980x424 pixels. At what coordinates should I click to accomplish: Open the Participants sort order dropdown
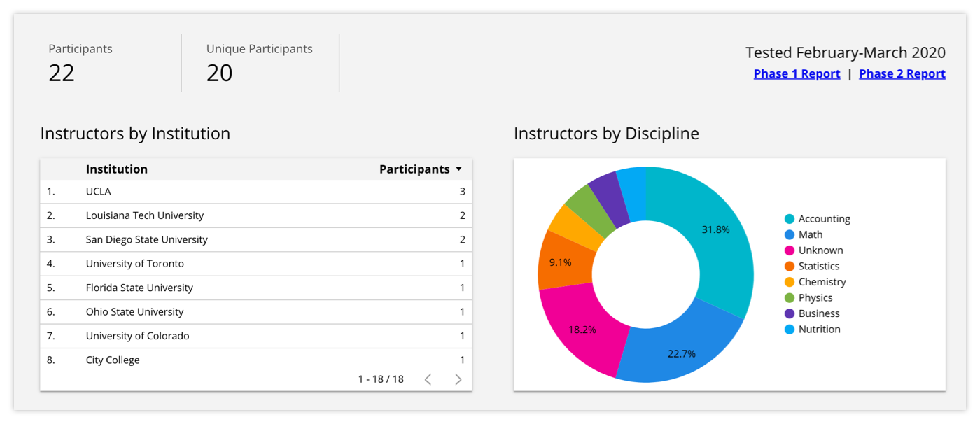460,169
